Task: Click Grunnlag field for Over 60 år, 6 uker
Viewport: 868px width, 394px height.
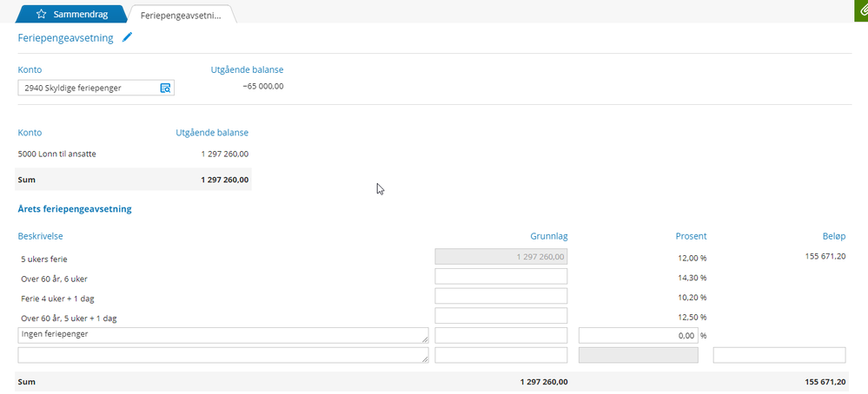Action: tap(501, 276)
